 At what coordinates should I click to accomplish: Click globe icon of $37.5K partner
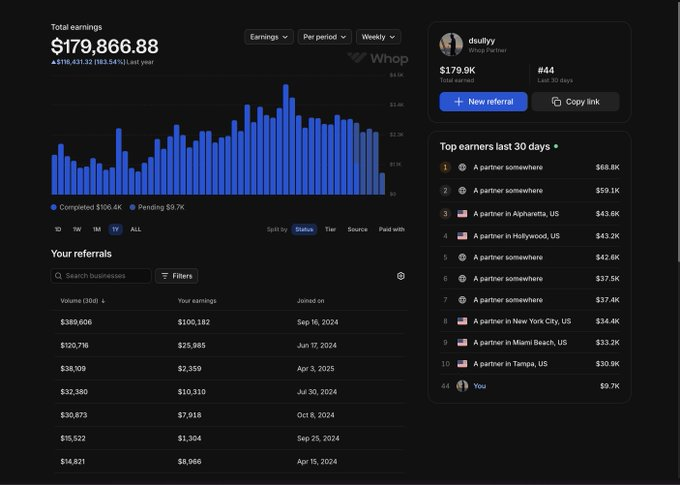pos(462,279)
